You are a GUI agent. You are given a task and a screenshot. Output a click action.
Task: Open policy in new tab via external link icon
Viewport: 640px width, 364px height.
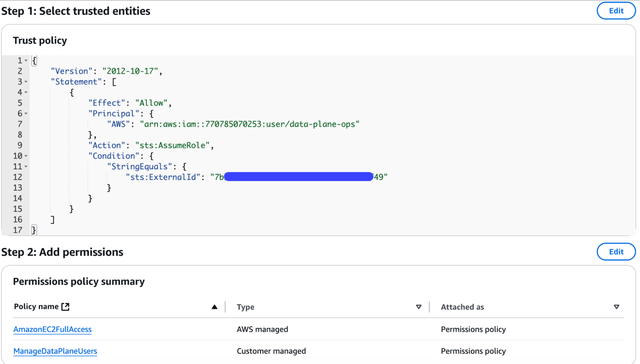coord(65,306)
